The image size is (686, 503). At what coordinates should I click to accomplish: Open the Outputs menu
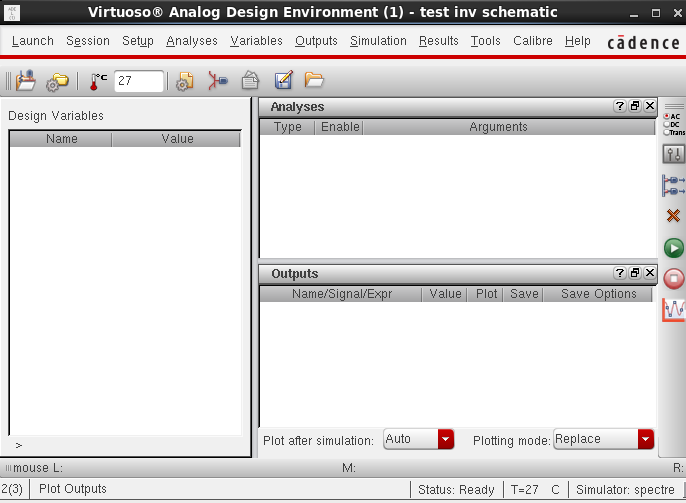pyautogui.click(x=316, y=41)
